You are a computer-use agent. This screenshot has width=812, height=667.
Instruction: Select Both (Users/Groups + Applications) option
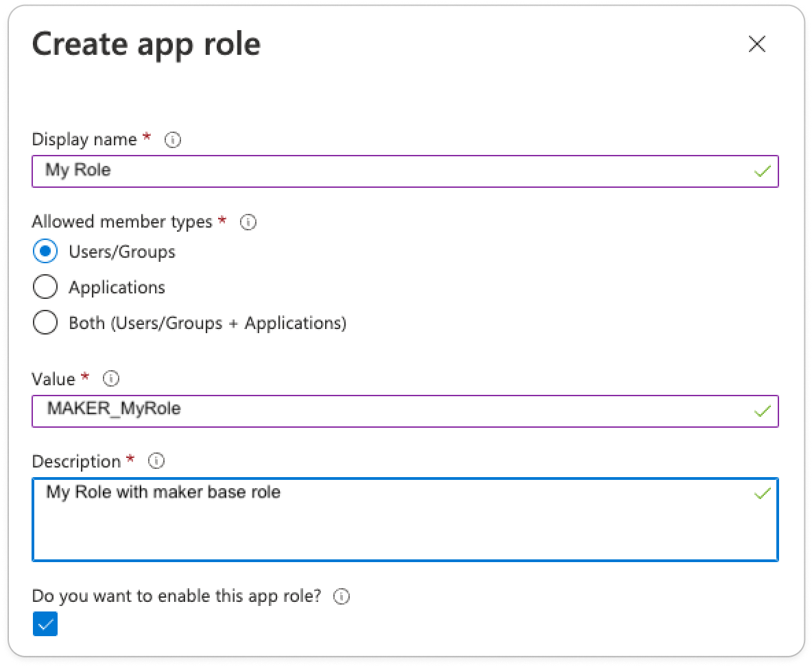coord(45,323)
